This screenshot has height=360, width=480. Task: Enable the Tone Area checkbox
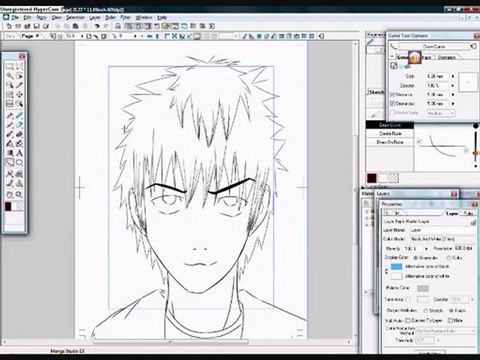coord(408,299)
